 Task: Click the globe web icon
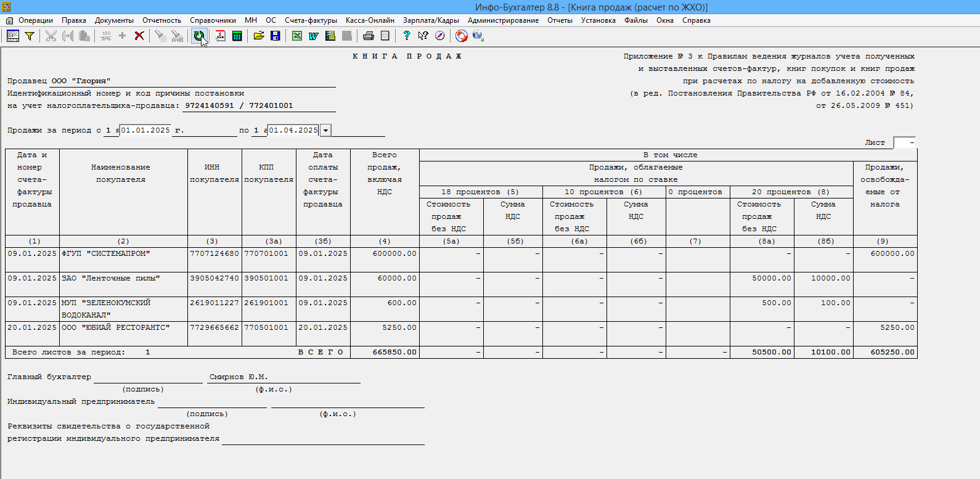pyautogui.click(x=478, y=36)
